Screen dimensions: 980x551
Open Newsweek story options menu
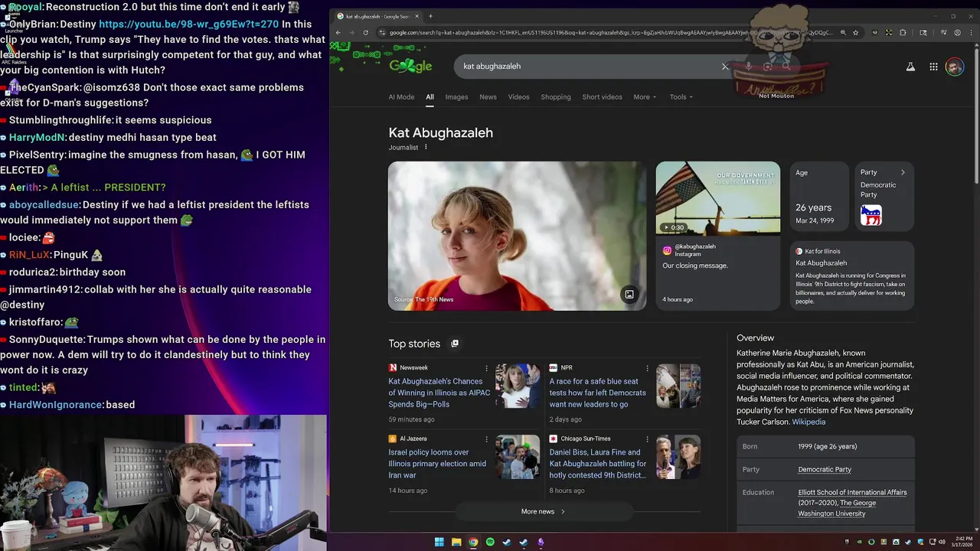pyautogui.click(x=486, y=368)
